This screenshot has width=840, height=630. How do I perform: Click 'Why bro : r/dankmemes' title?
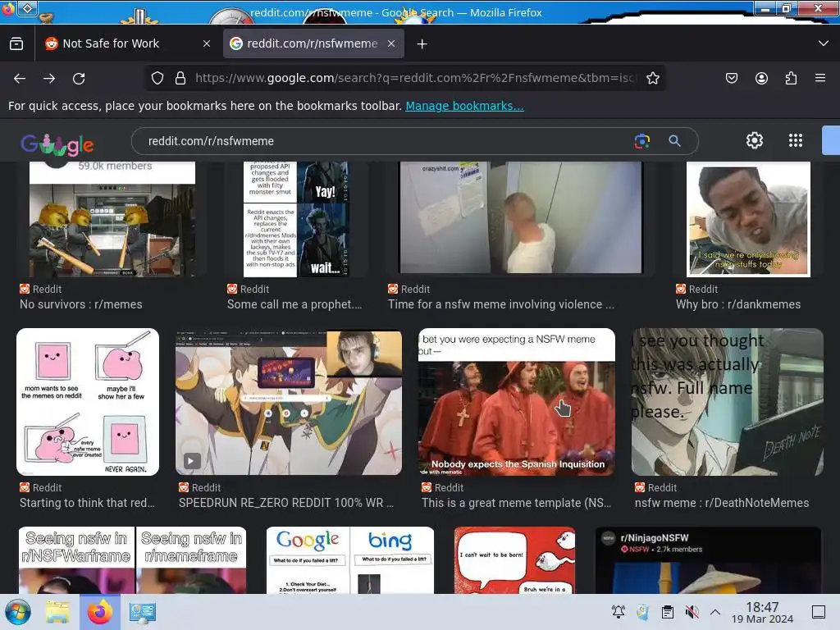point(738,304)
